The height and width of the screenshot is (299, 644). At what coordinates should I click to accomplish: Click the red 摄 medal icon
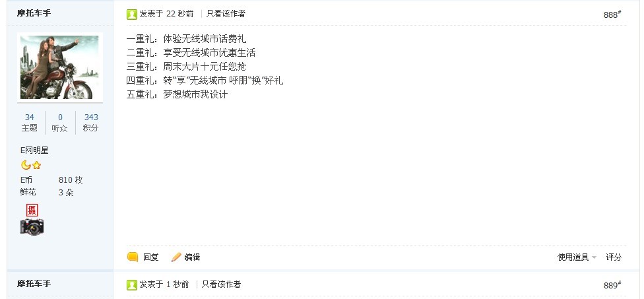click(x=32, y=210)
